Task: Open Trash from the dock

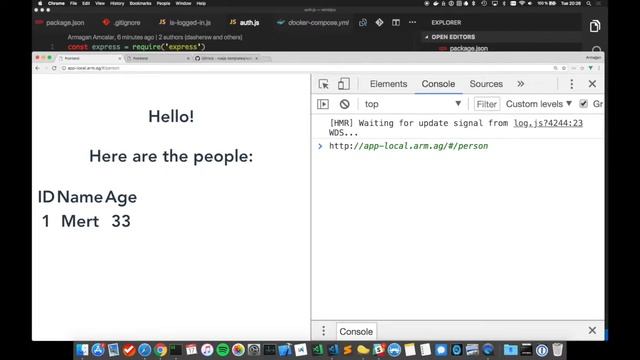Action: (558, 350)
